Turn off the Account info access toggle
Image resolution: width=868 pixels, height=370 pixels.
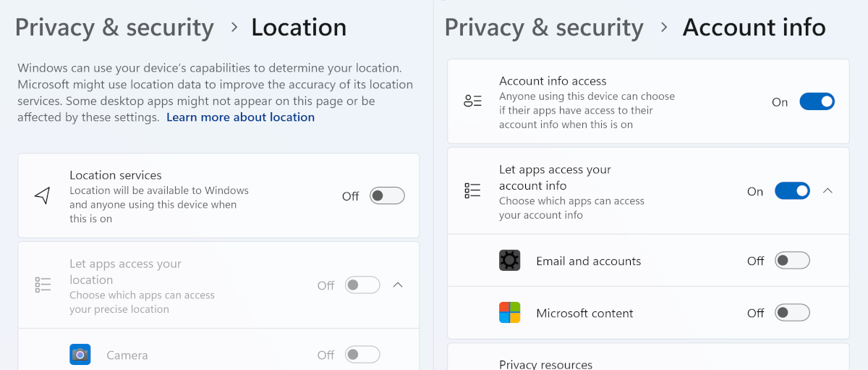click(817, 101)
